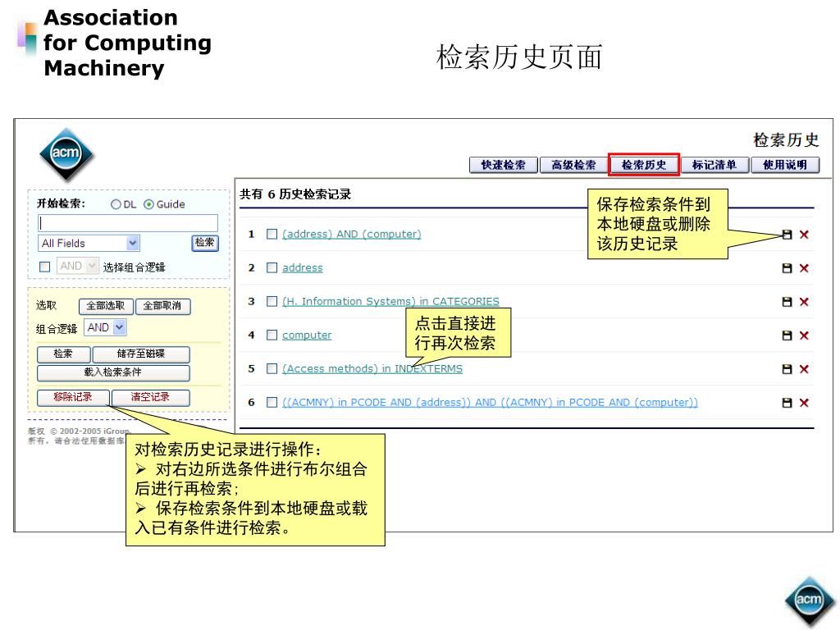This screenshot has width=840, height=630.
Task: Open '(H. Information Systems) in CATEGORIES' link
Action: coord(390,301)
